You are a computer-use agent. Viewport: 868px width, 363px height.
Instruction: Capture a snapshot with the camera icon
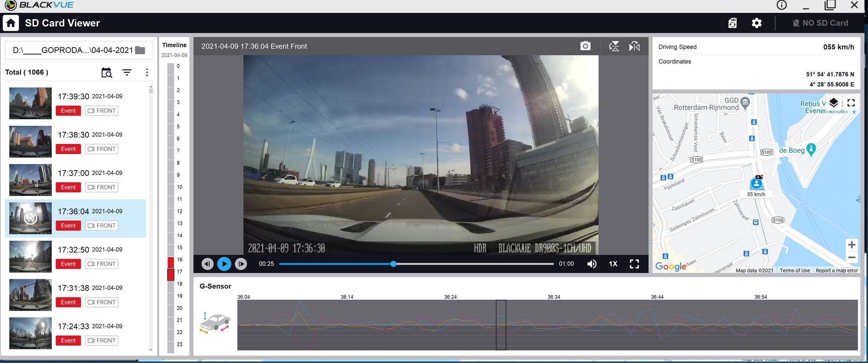coord(585,46)
